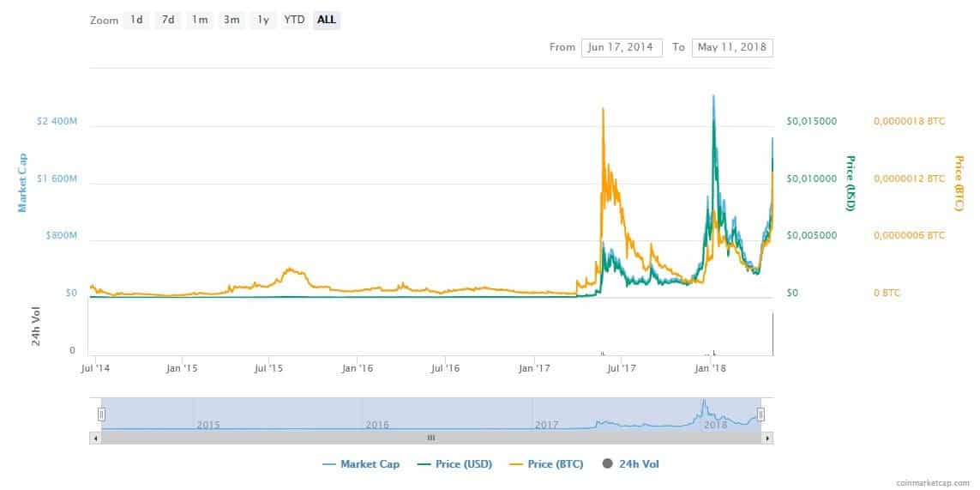
Task: Select the 1y zoom range
Action: pos(262,20)
